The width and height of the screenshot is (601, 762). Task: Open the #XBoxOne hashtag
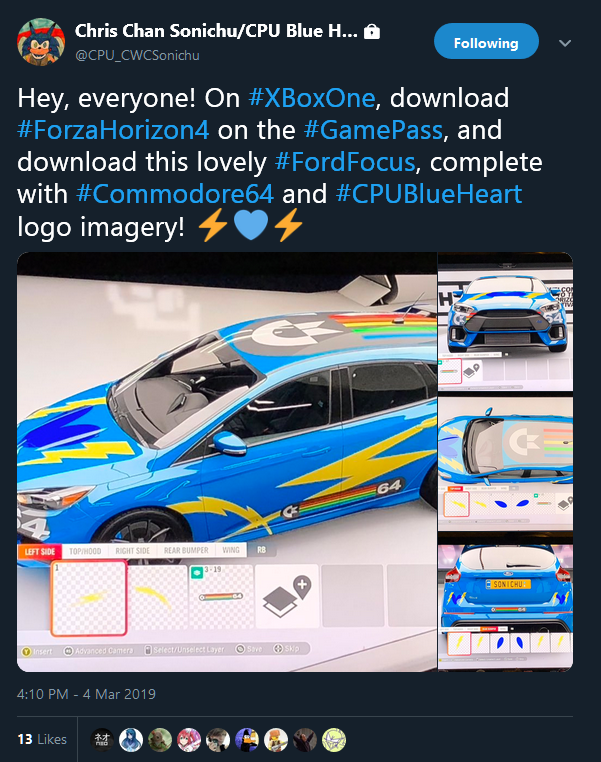[312, 98]
